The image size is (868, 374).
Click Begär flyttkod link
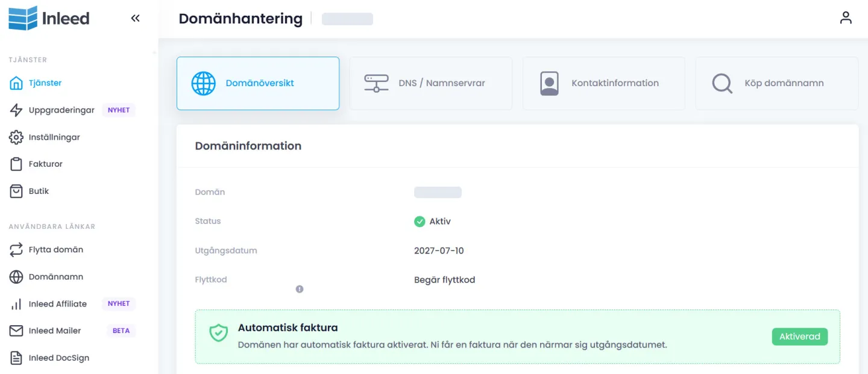pyautogui.click(x=445, y=280)
